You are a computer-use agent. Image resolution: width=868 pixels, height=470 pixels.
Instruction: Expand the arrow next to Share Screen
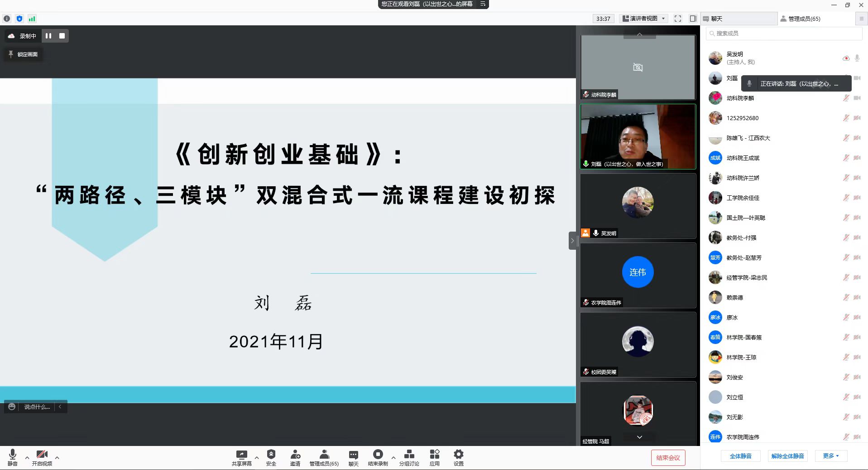pos(257,458)
